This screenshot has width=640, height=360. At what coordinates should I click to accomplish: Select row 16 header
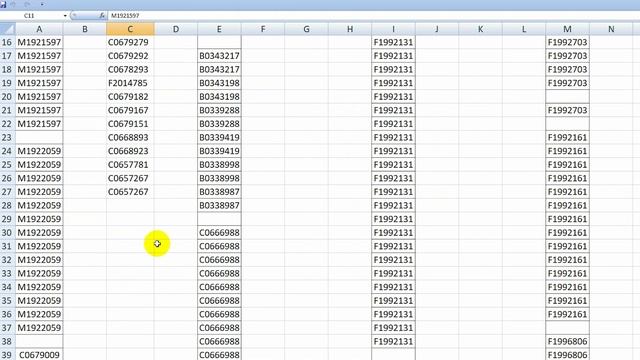(x=7, y=42)
